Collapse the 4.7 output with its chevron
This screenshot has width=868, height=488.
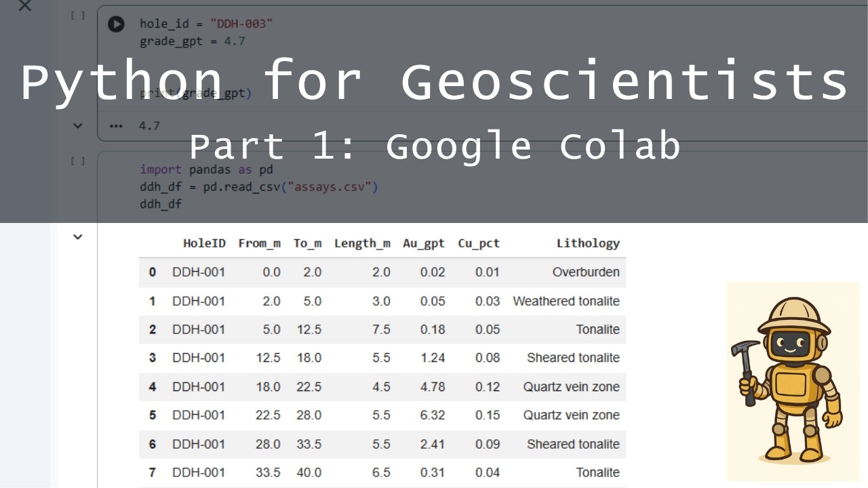click(x=78, y=125)
